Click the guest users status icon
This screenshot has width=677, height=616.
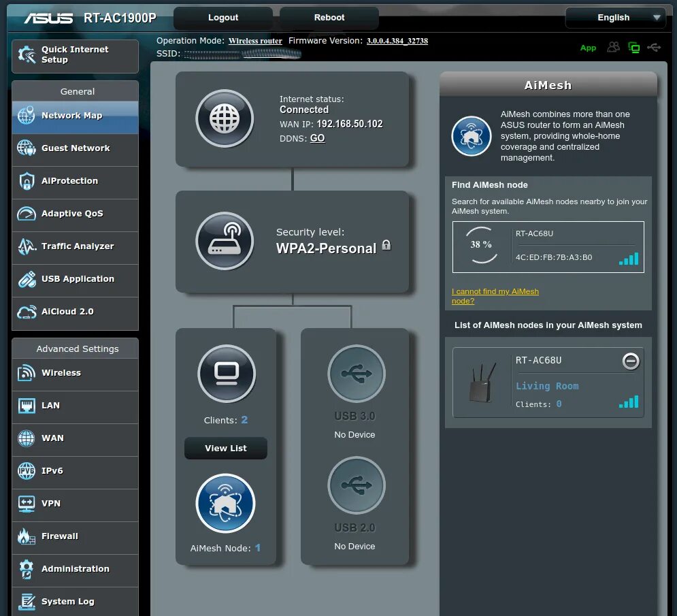[613, 47]
